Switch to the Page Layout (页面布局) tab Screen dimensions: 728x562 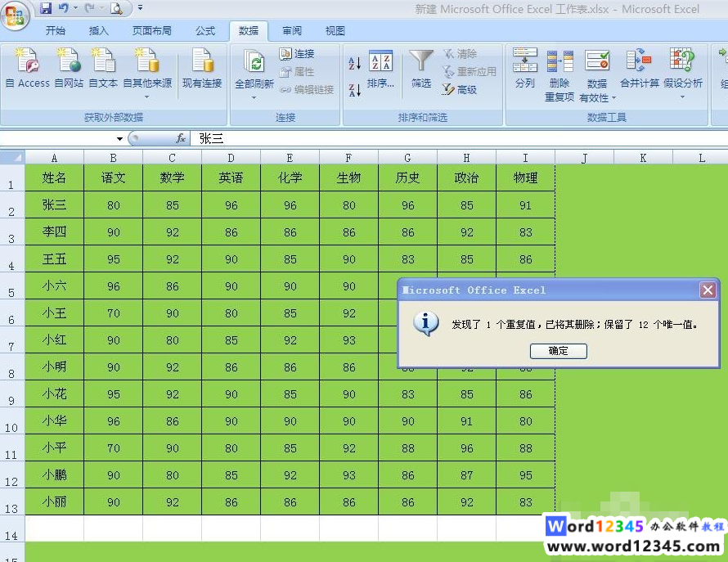click(152, 30)
